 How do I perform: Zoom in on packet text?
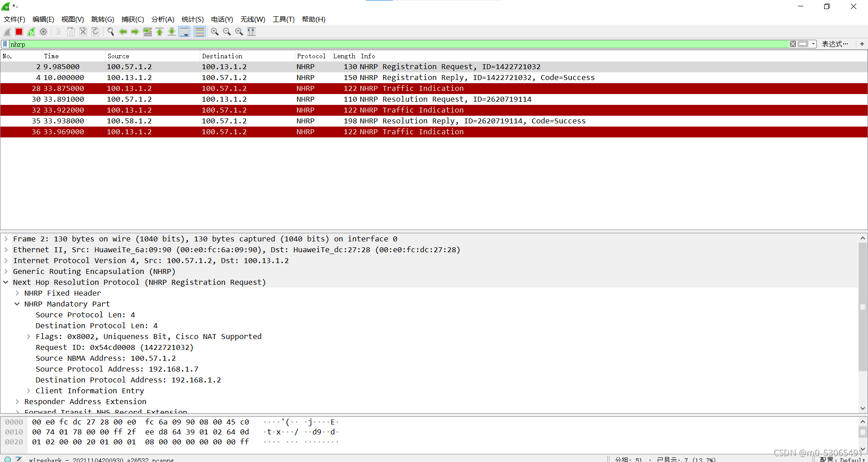tap(215, 32)
